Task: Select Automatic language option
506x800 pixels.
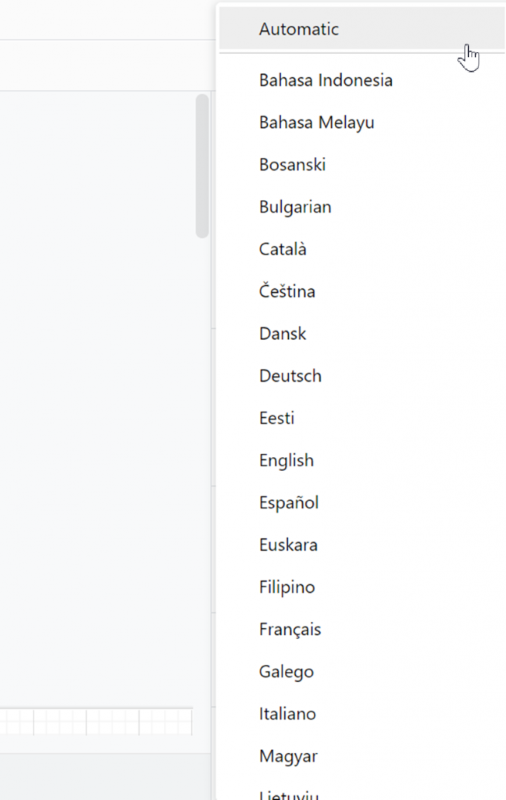Action: (x=362, y=29)
